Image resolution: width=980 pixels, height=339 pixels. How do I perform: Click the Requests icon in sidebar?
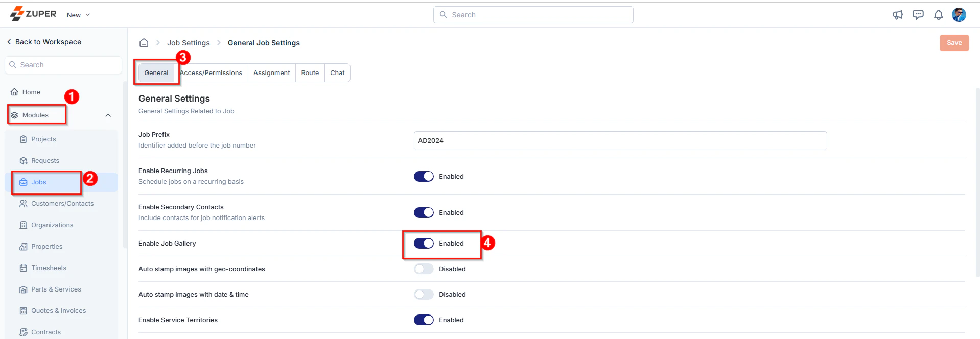23,161
